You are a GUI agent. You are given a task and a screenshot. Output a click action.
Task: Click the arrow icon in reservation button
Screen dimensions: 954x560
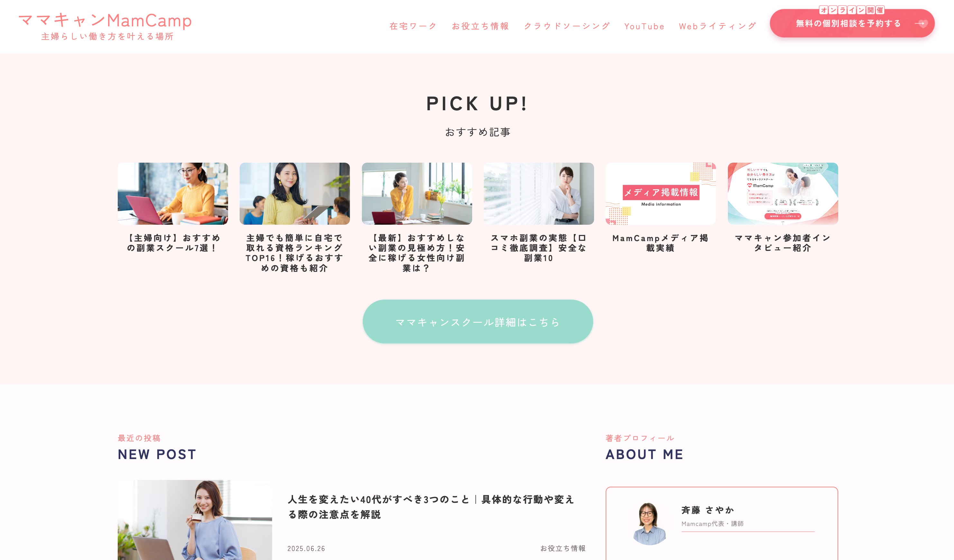921,23
